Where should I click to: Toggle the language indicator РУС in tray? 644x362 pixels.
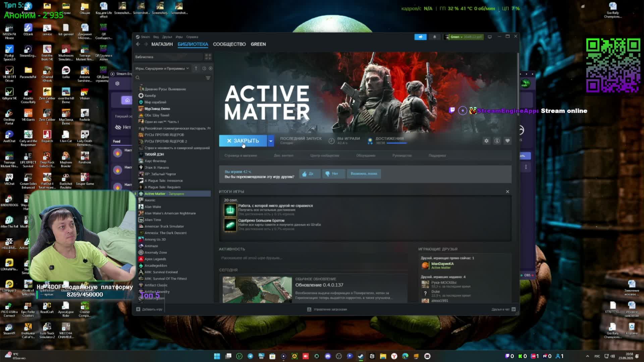597,356
